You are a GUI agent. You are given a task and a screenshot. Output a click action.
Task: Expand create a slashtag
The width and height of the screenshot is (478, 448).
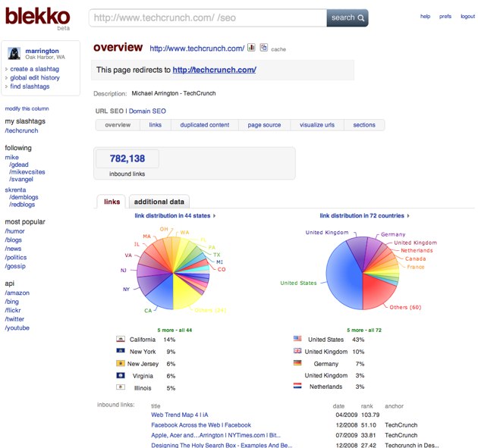click(x=34, y=69)
